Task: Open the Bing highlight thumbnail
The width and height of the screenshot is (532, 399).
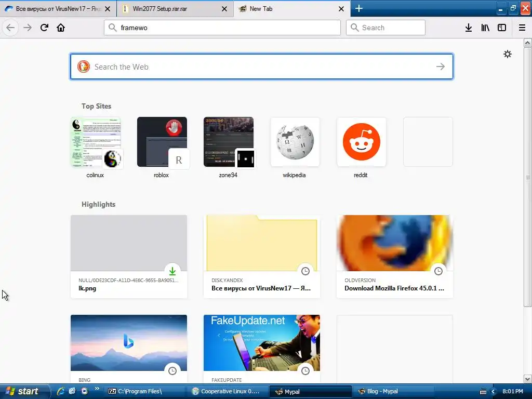Action: click(129, 343)
